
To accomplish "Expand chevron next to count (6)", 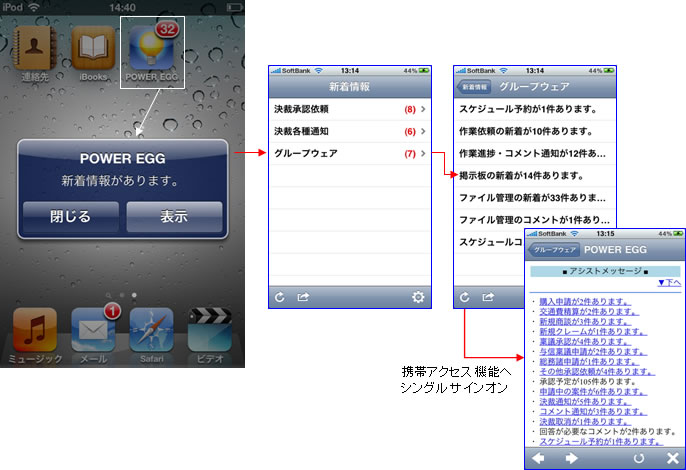I will pos(423,131).
